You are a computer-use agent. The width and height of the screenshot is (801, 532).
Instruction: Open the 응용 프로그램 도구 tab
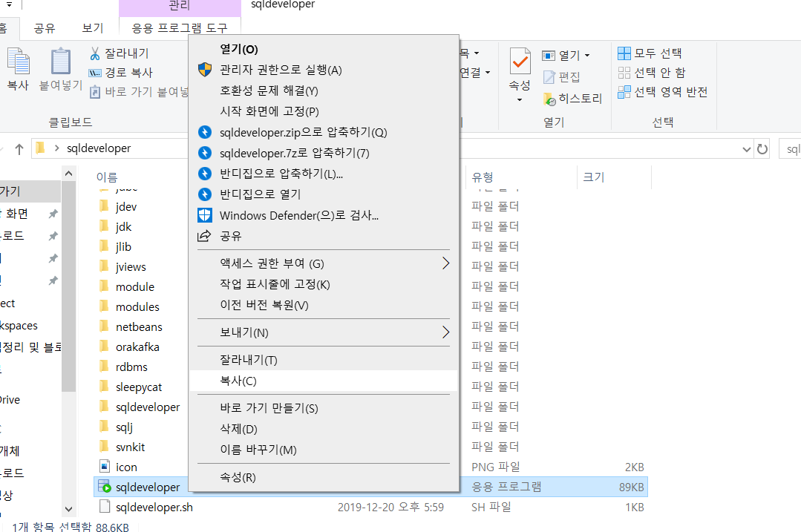180,28
